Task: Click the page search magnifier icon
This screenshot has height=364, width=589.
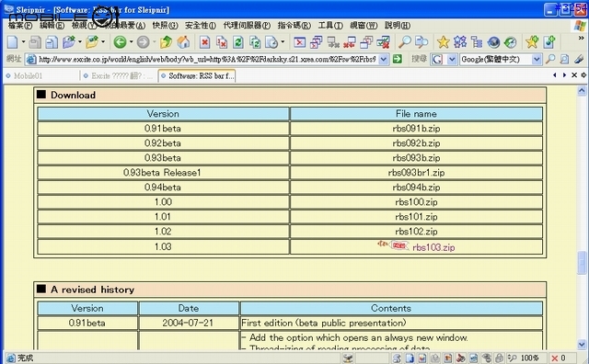Action: click(x=405, y=42)
